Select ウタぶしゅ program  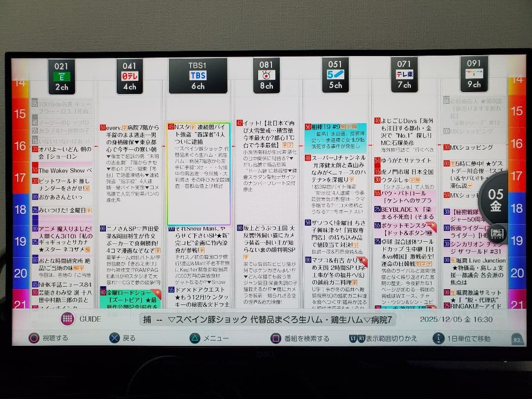[x=404, y=183]
